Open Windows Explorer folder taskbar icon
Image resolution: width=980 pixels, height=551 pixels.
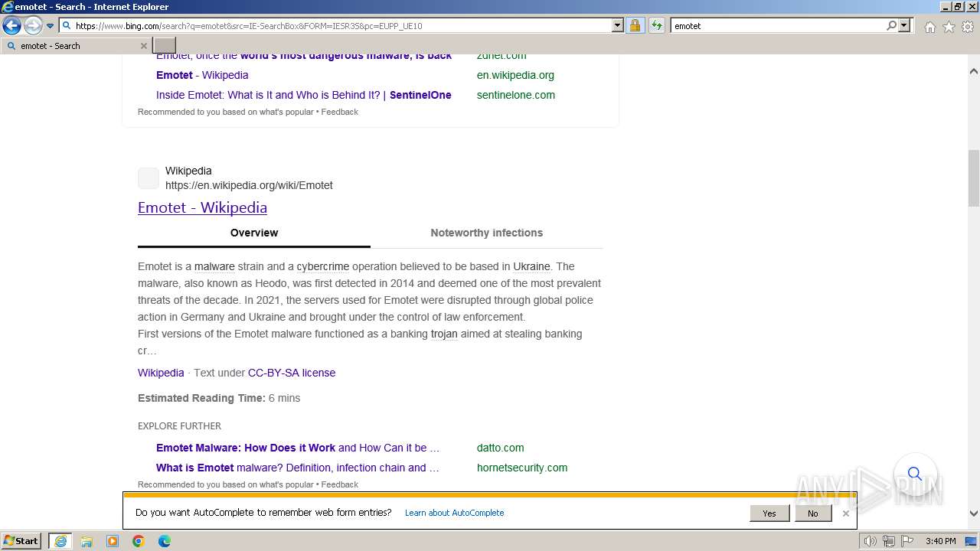87,541
